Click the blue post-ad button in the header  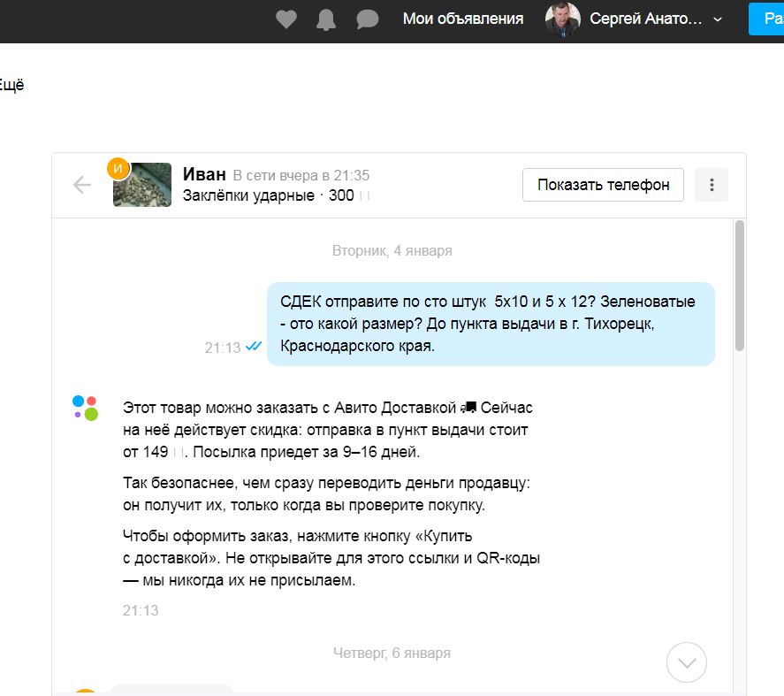click(765, 19)
